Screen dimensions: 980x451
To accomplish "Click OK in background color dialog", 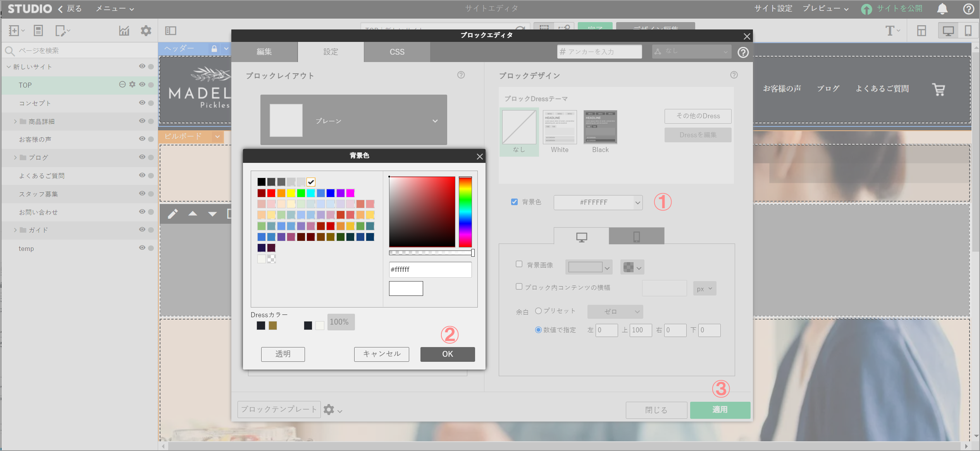I will coord(447,354).
